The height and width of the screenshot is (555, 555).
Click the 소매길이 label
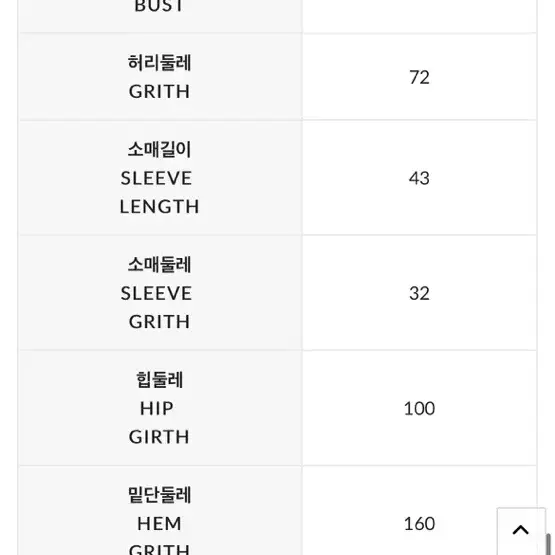(159, 149)
